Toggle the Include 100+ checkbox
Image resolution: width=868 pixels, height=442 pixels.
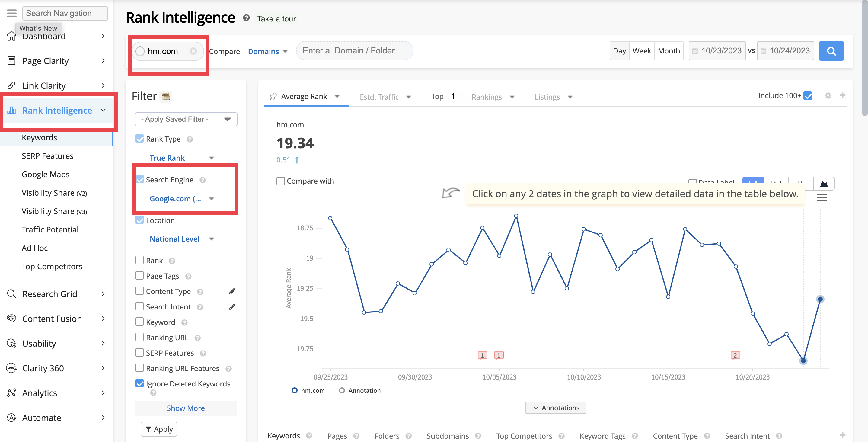point(807,96)
